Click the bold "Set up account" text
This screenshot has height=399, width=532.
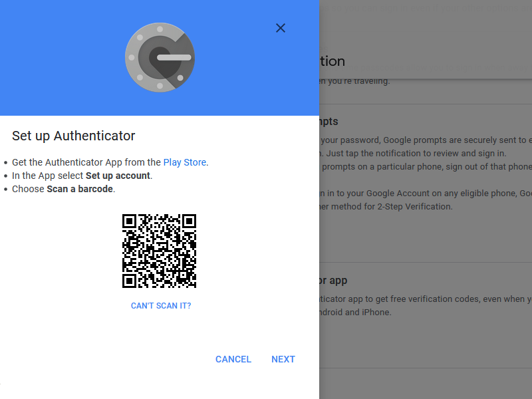tap(118, 176)
